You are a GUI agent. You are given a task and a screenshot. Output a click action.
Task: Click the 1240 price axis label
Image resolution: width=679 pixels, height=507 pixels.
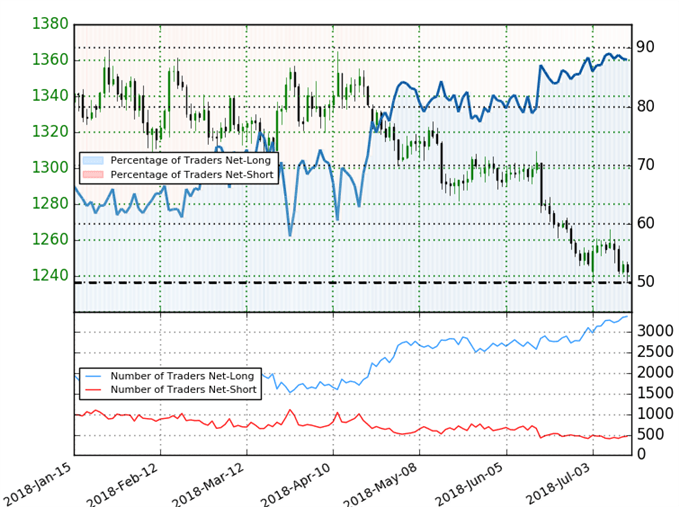[x=50, y=275]
